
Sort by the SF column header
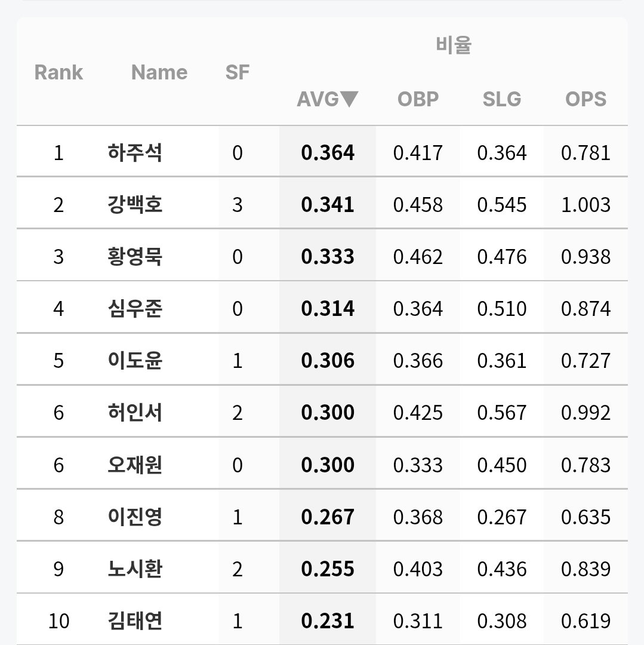coord(237,72)
